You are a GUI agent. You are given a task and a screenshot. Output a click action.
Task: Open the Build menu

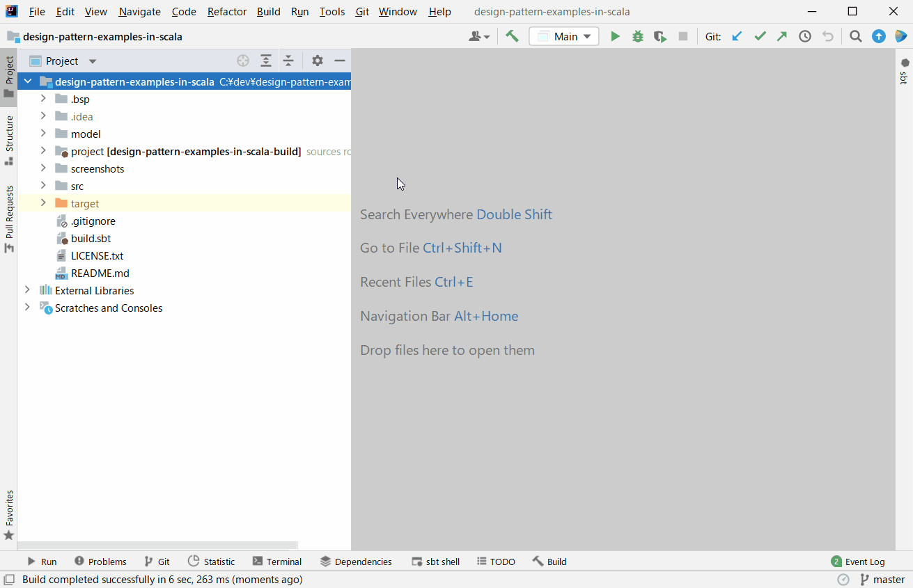click(x=269, y=12)
